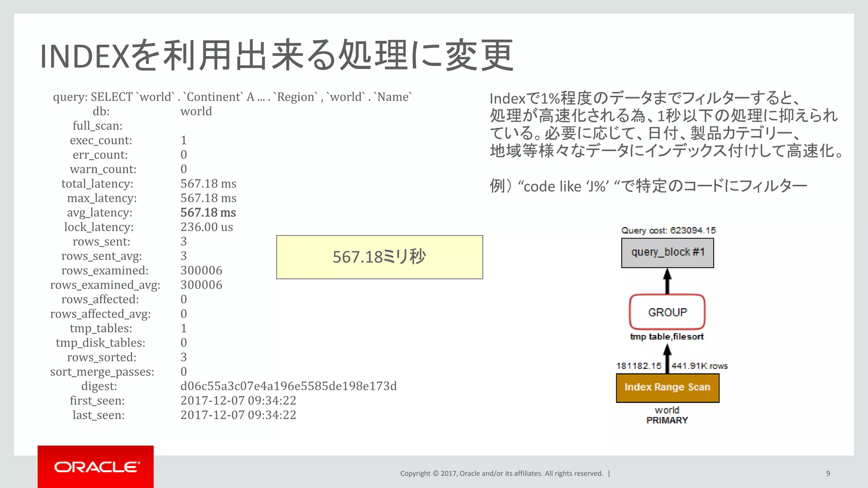Click the world PRIMARY table label

(x=667, y=415)
